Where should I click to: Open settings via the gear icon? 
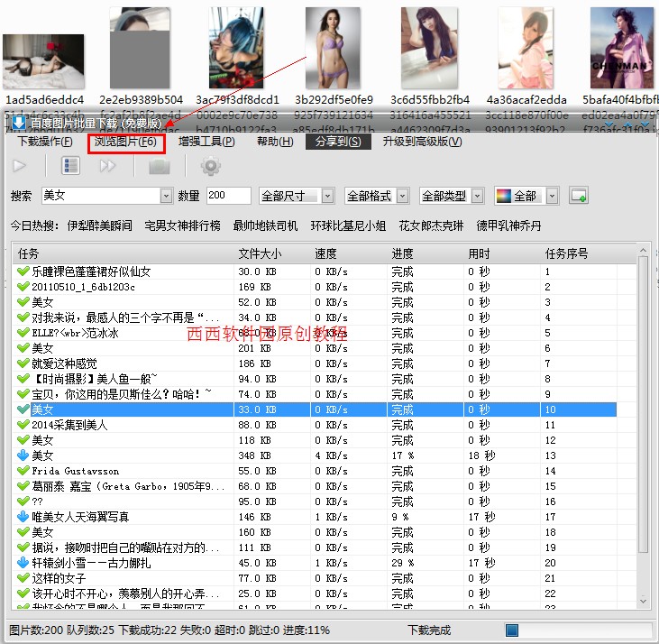(x=210, y=166)
